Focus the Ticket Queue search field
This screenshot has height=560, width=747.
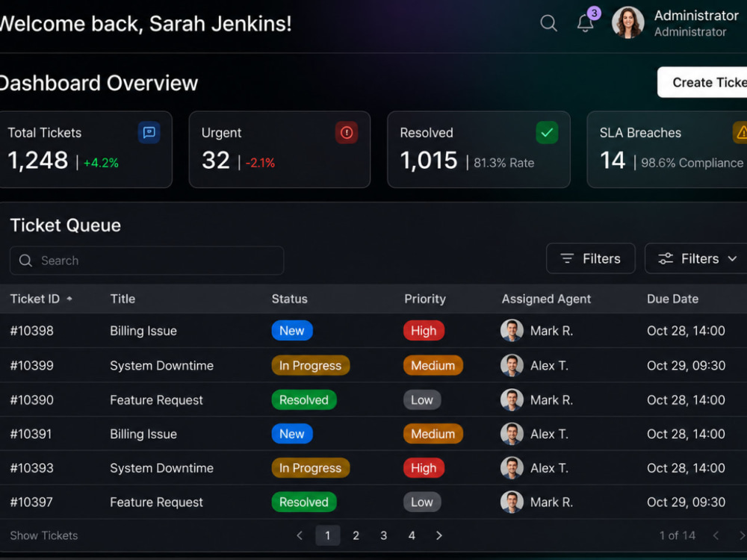[146, 261]
